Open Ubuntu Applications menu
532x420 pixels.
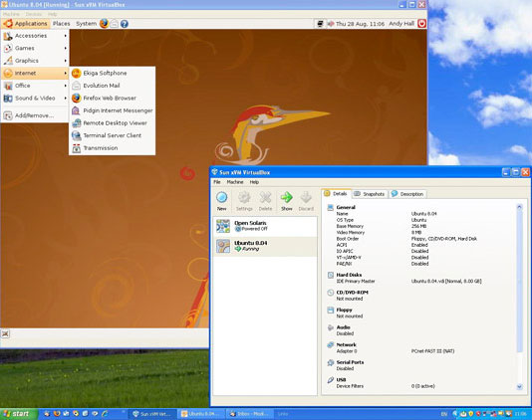point(26,24)
